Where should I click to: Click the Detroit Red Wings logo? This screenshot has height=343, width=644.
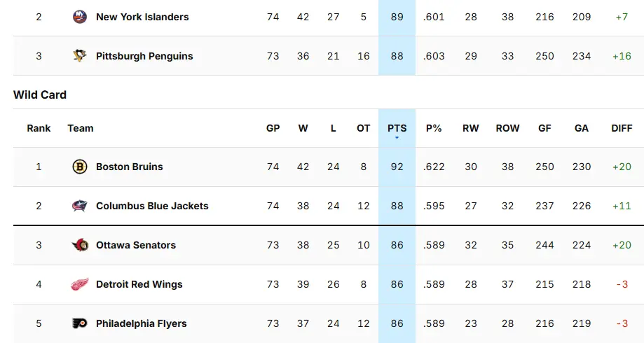pos(80,284)
